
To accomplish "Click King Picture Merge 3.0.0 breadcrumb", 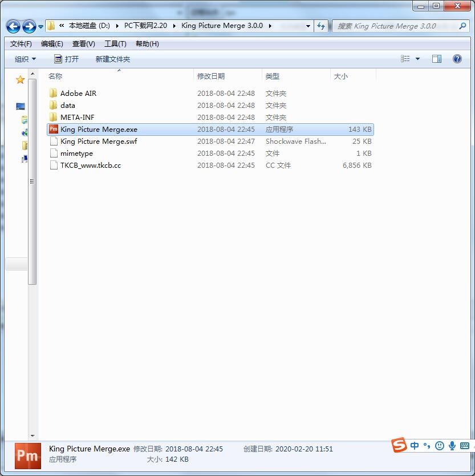I will (222, 26).
